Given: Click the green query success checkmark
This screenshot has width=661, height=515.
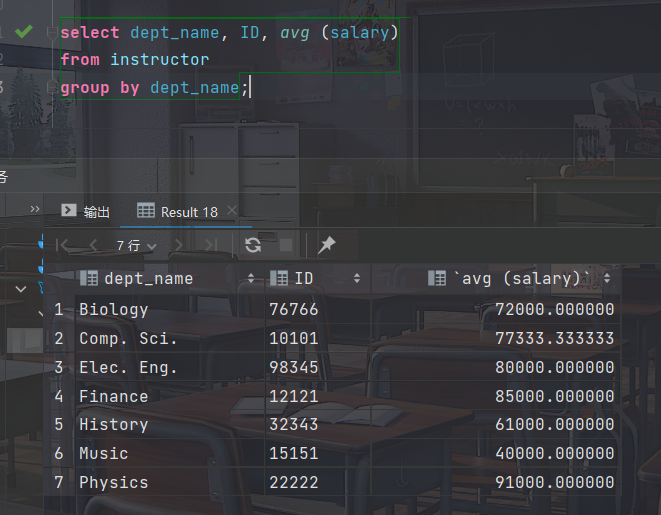Looking at the screenshot, I should (x=24, y=31).
